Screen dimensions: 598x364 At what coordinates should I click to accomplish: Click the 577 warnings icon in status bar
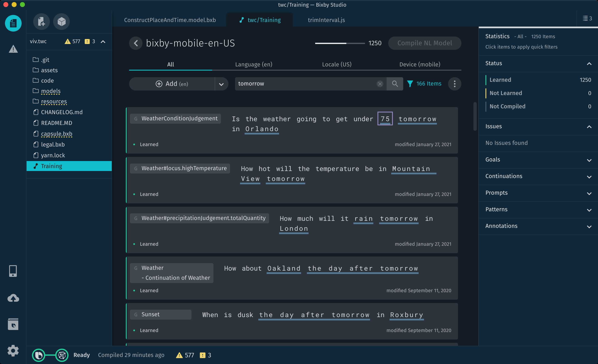click(179, 355)
